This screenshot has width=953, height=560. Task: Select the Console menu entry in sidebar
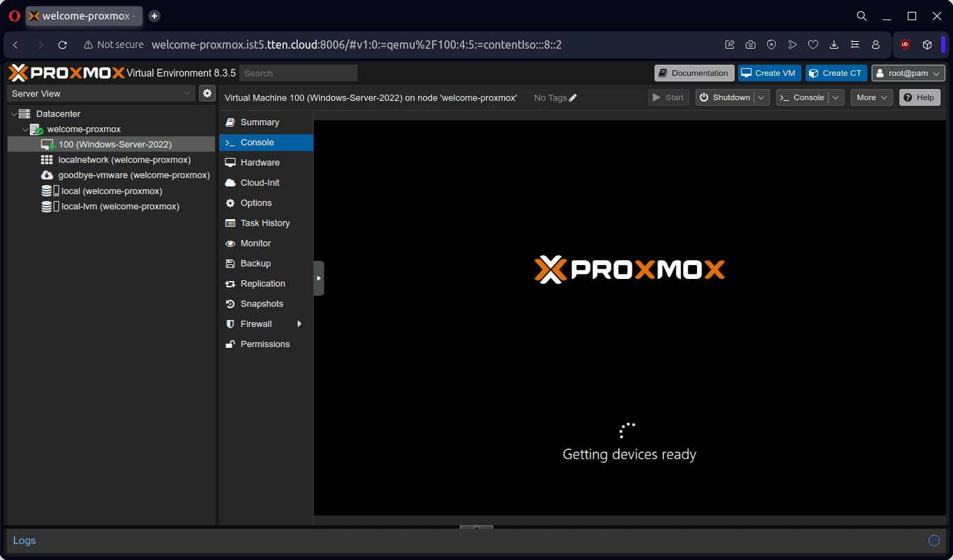pos(266,143)
